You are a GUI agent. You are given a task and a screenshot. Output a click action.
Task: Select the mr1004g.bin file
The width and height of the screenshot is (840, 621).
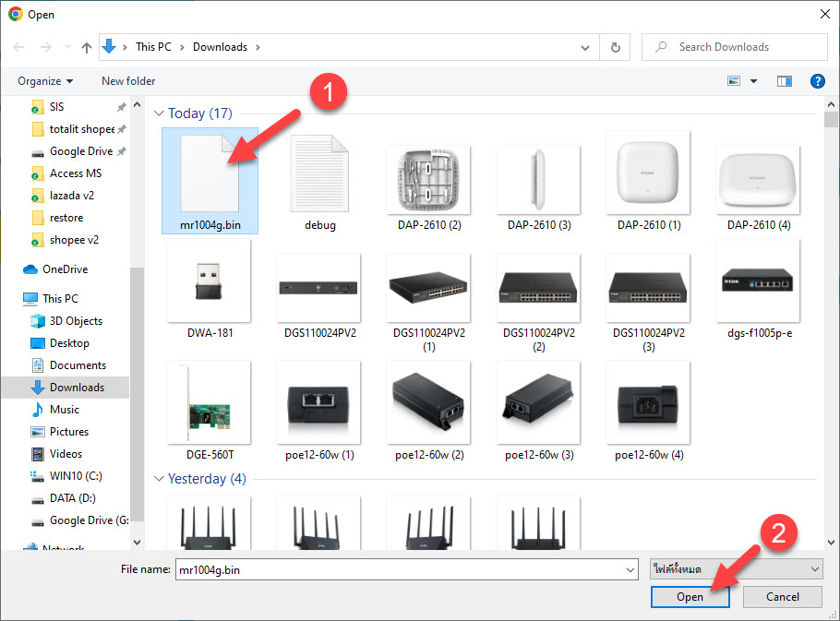[210, 181]
